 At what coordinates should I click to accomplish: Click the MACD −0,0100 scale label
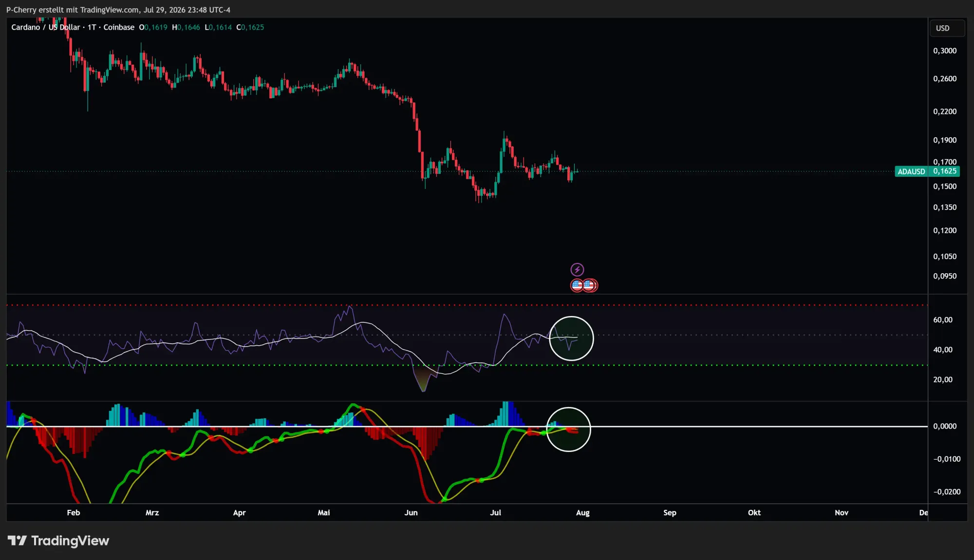click(947, 459)
